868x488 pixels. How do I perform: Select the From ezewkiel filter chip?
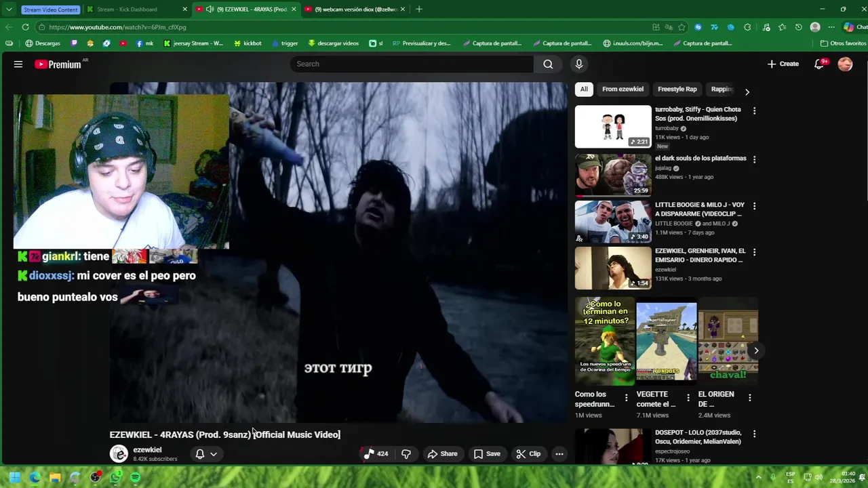tap(623, 89)
